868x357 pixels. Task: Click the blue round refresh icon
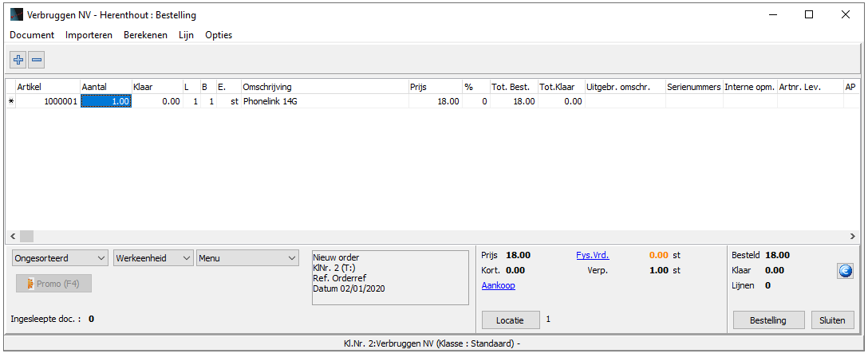845,271
